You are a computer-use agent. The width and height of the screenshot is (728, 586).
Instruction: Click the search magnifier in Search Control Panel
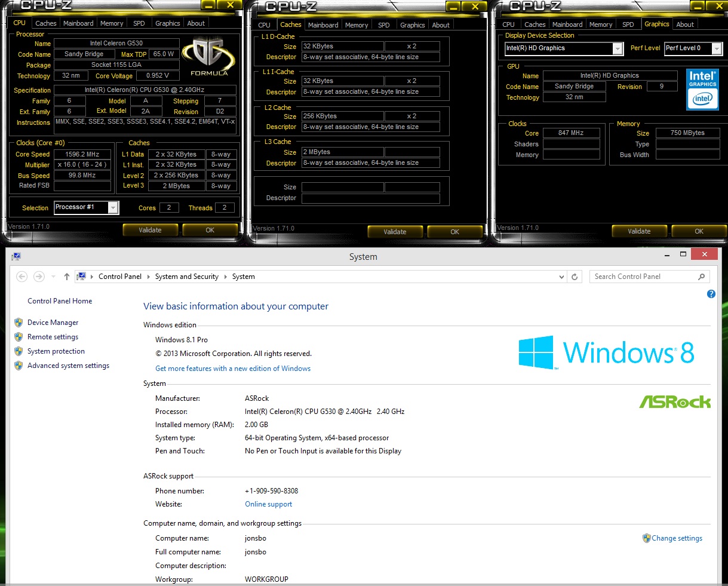pos(701,277)
